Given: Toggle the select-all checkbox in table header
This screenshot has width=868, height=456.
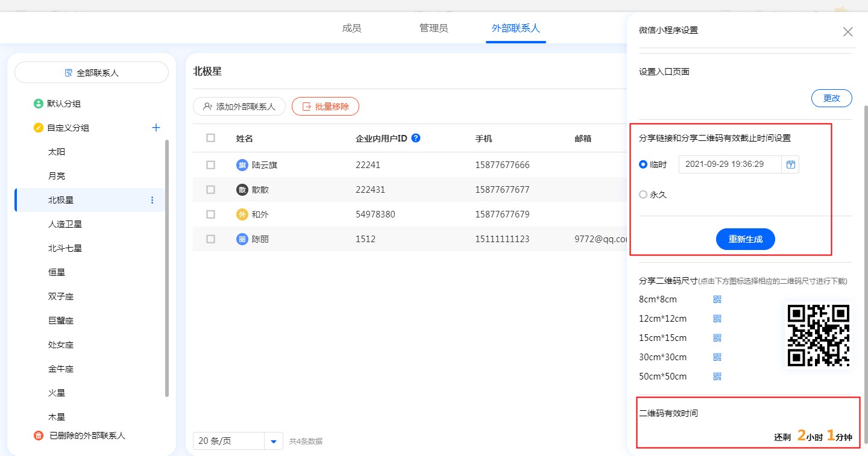Looking at the screenshot, I should click(x=210, y=138).
